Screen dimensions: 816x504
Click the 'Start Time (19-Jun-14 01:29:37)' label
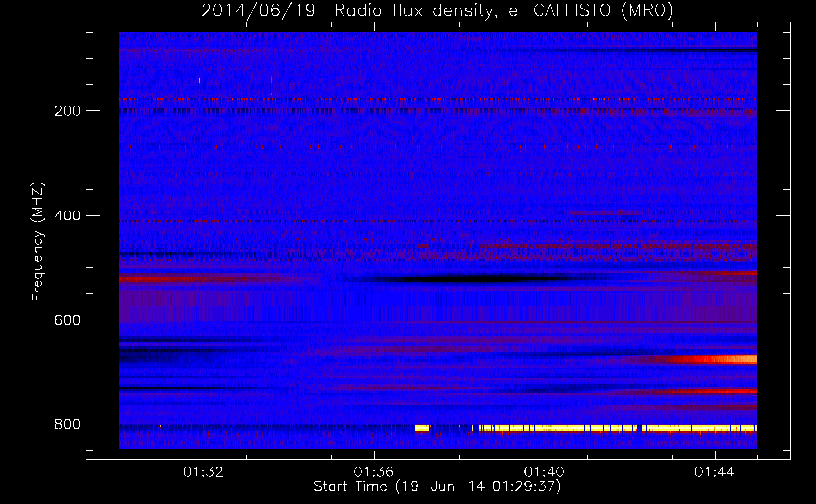coord(437,487)
